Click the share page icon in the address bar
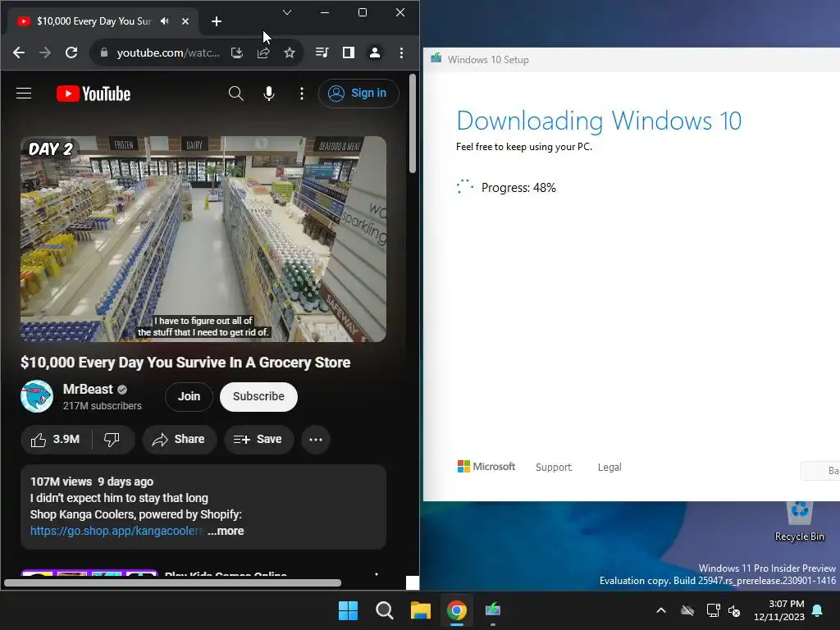This screenshot has width=840, height=630. coord(263,52)
